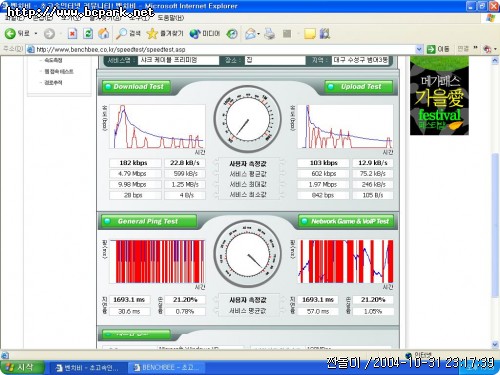The width and height of the screenshot is (500, 375).
Task: Select the 57.0 ms VoIP average
Action: (x=318, y=312)
